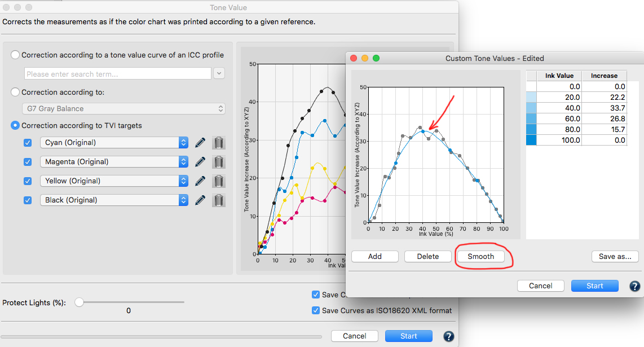
Task: Click the Protect Lights slider handle
Action: tap(79, 302)
